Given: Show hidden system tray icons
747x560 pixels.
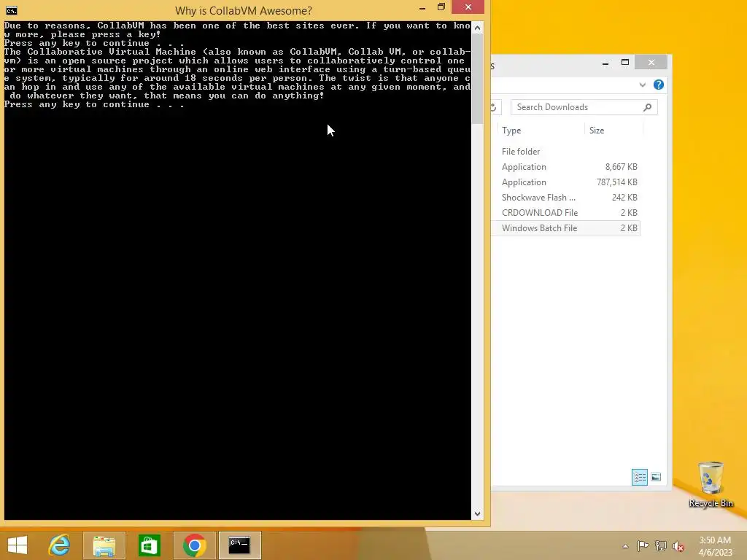Looking at the screenshot, I should 625,546.
